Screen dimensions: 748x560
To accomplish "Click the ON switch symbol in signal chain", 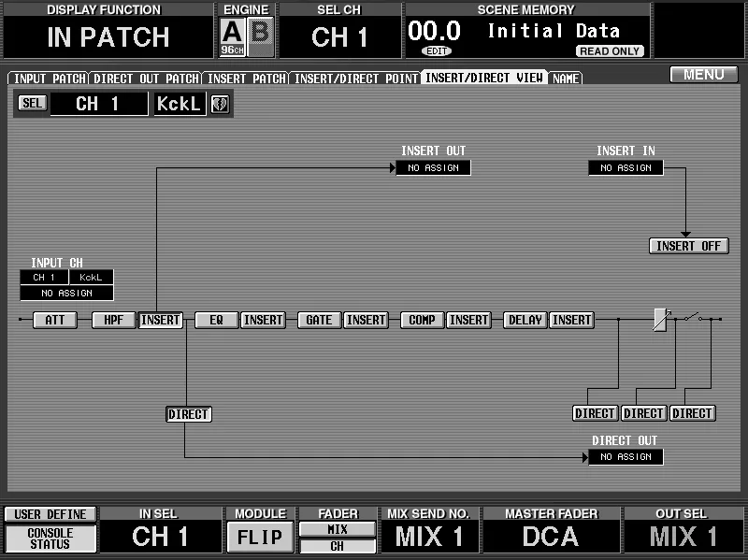I will 693,317.
